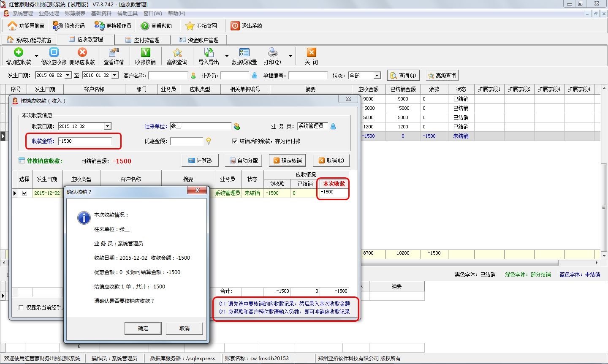The image size is (608, 364).
Task: Uncheck 结销后的余款，存为预付款 checkbox
Action: point(235,141)
